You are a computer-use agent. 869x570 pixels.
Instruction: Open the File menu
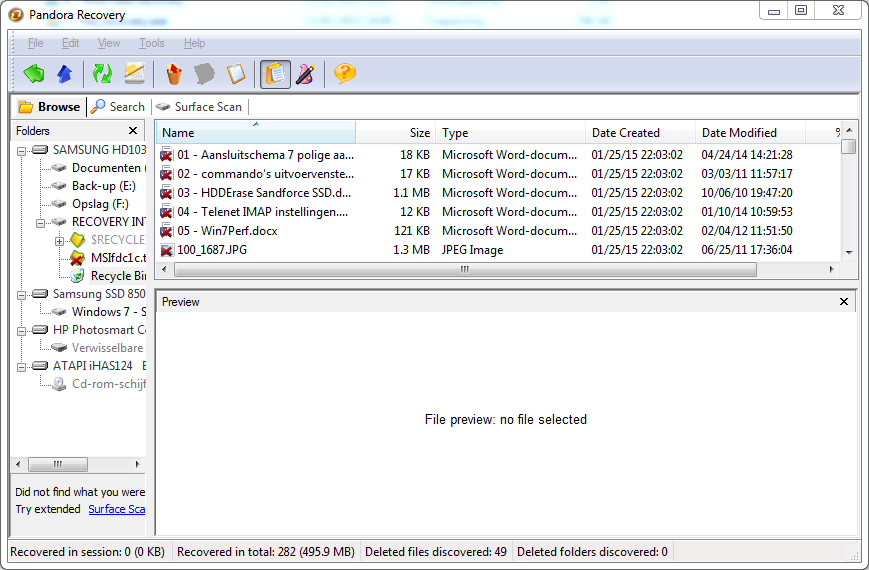(35, 43)
